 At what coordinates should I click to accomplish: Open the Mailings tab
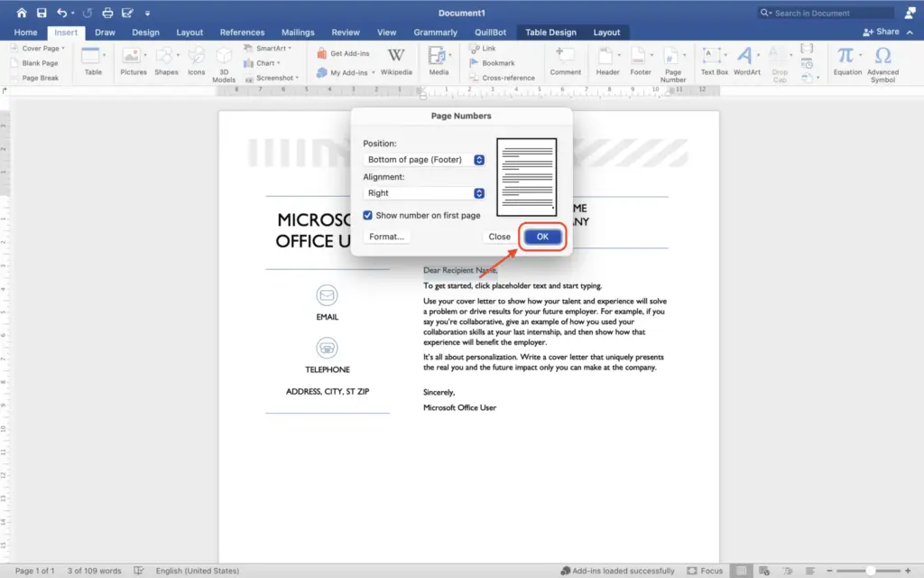298,33
